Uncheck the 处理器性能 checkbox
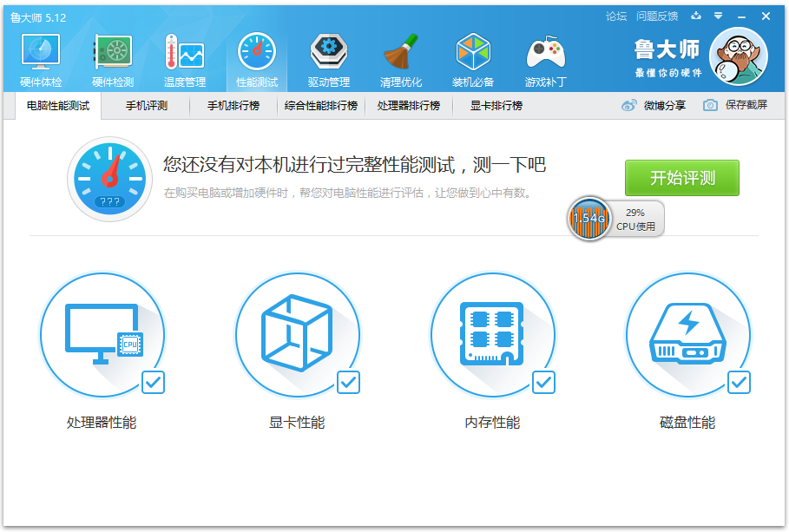The width and height of the screenshot is (789, 532). [x=154, y=382]
